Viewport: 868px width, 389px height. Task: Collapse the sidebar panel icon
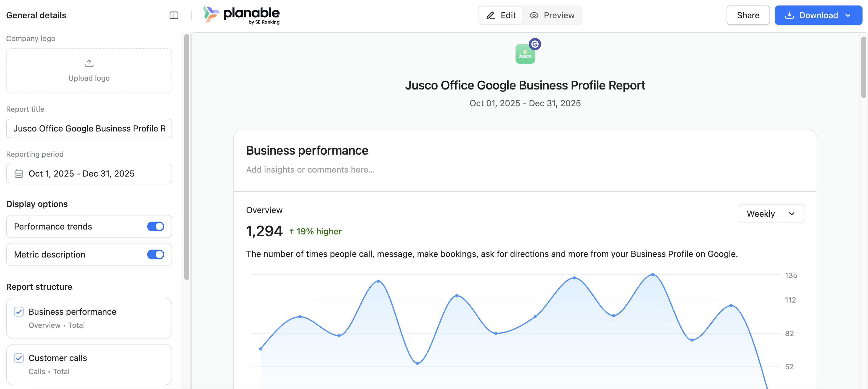click(174, 15)
